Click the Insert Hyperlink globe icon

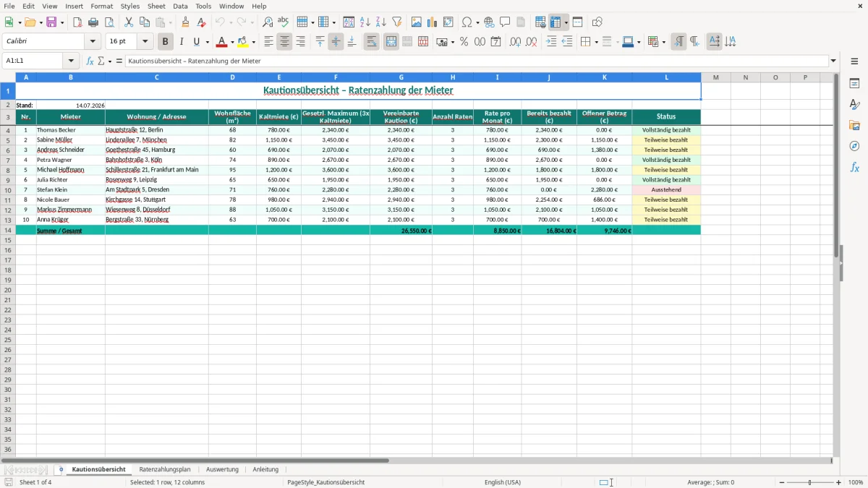click(x=490, y=22)
